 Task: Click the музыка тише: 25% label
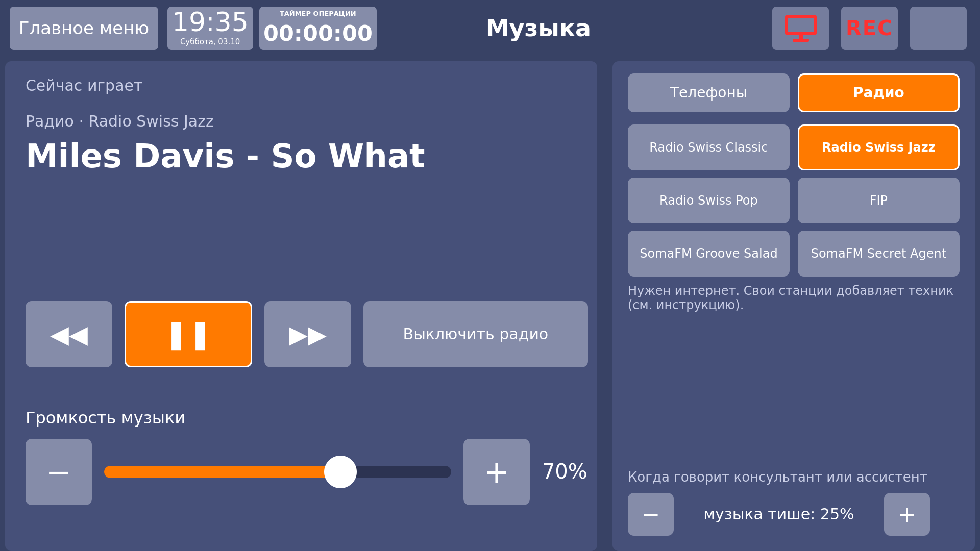click(x=779, y=514)
